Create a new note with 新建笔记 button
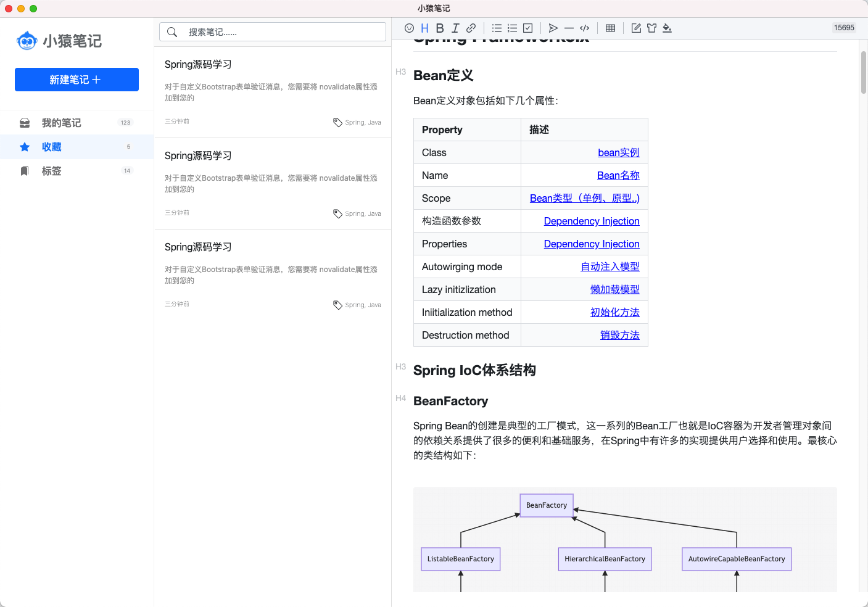The height and width of the screenshot is (607, 868). click(76, 80)
